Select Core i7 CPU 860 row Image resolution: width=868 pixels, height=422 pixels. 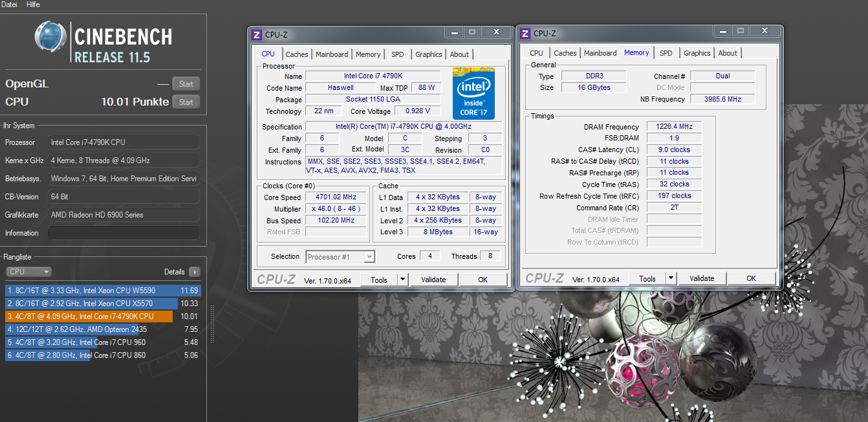pyautogui.click(x=103, y=355)
